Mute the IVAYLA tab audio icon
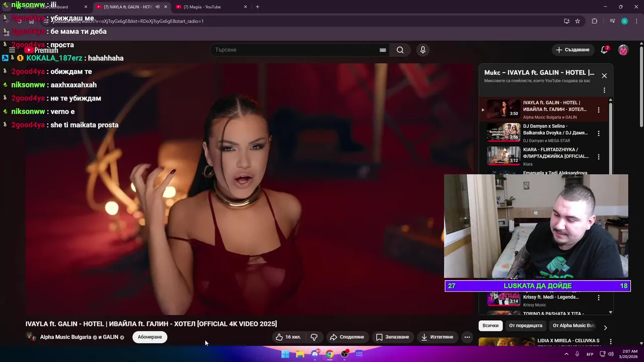Screen dimensions: 644x362 [x=157, y=7]
